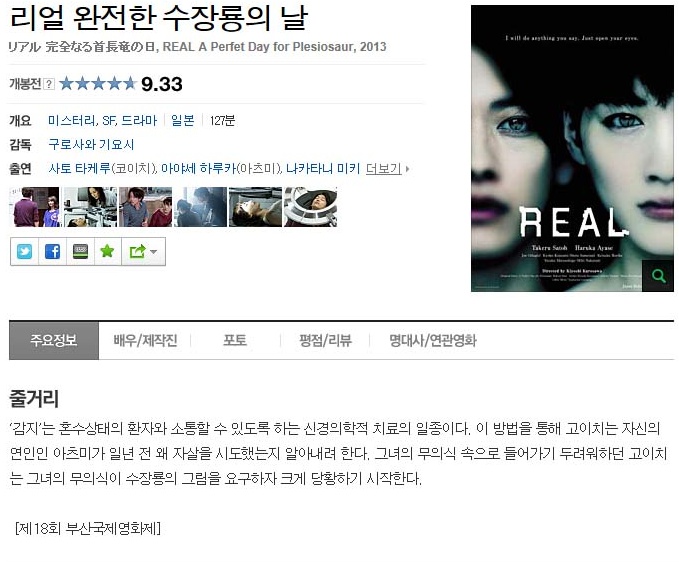
Task: Expand cast list via 더보기 link
Action: click(x=384, y=168)
